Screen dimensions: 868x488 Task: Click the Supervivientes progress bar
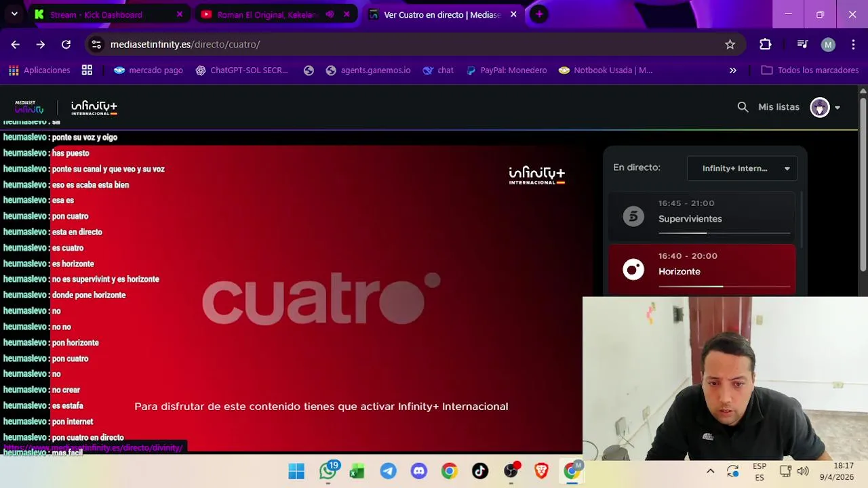click(724, 233)
